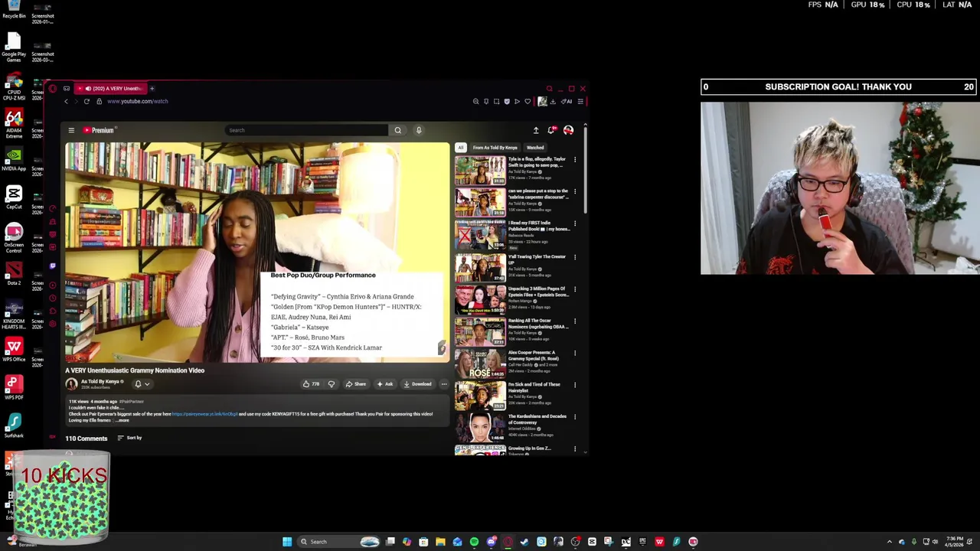Click the YouTube page vertical scrollbar

(586, 168)
